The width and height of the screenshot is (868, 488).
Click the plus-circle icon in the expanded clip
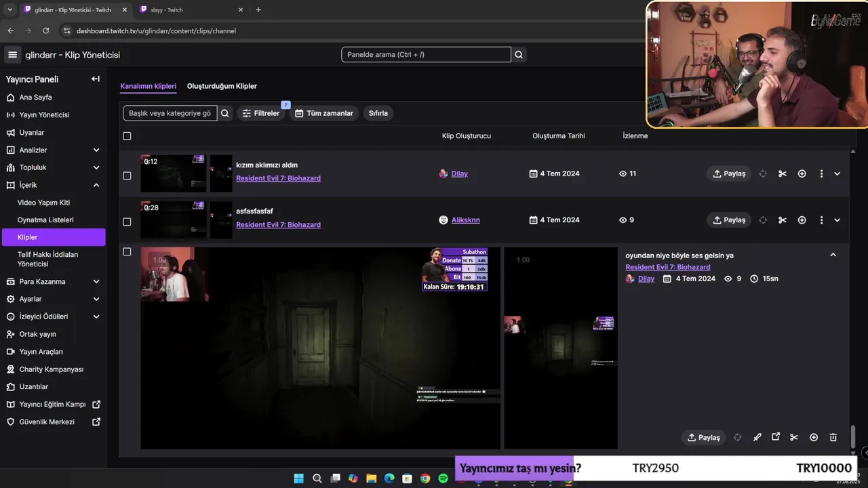[814, 437]
